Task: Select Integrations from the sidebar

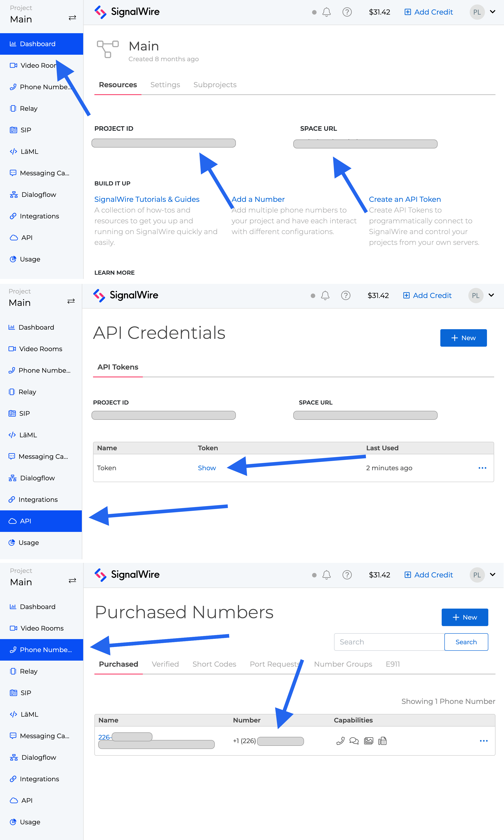Action: pos(39,216)
